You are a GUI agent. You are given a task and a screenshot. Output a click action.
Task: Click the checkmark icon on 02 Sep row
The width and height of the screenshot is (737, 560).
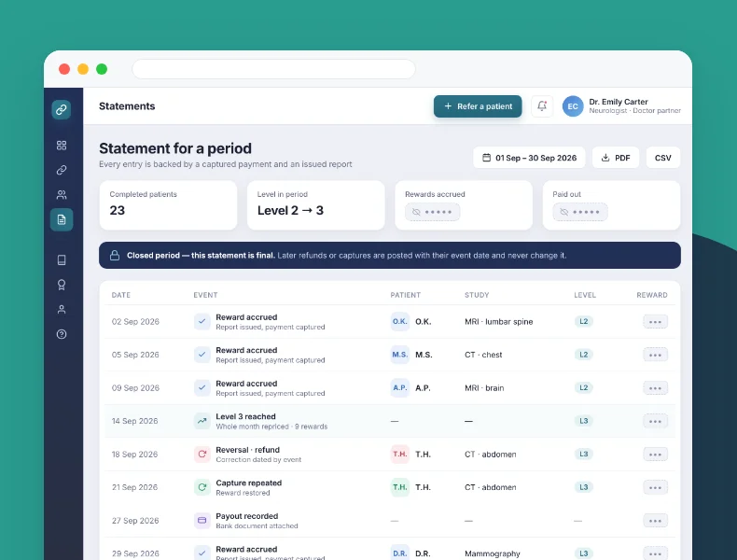tap(202, 322)
